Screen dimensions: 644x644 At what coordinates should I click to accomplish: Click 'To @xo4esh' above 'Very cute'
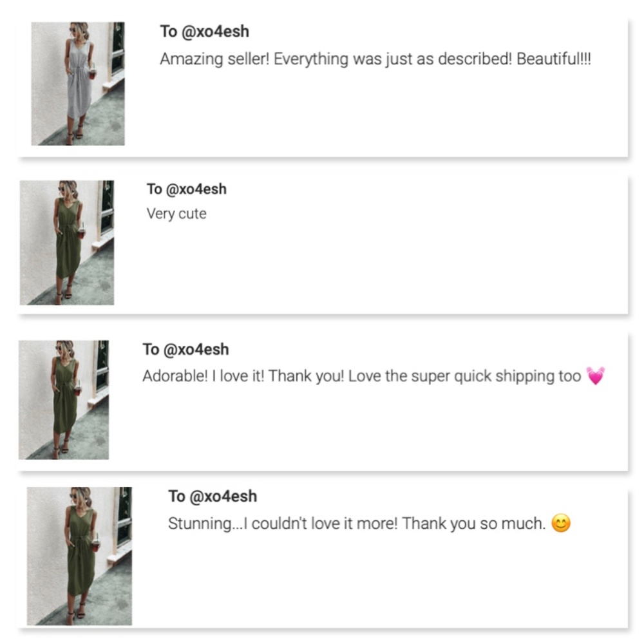(x=186, y=189)
